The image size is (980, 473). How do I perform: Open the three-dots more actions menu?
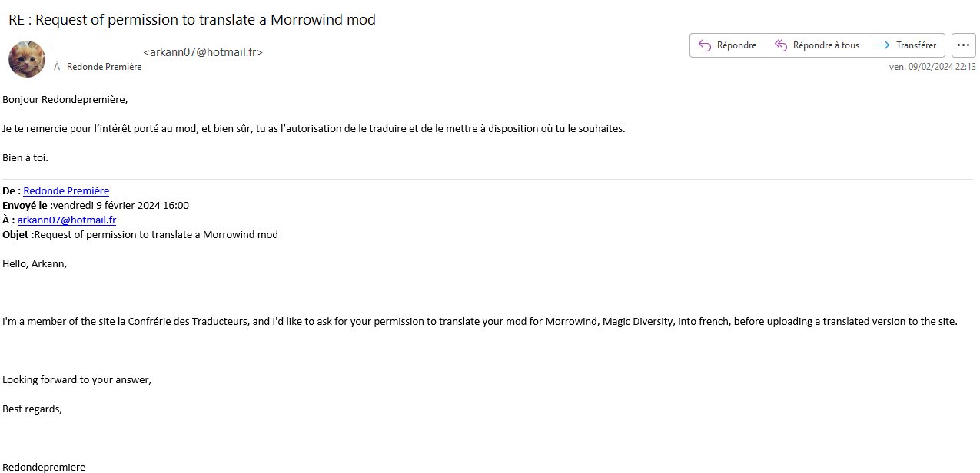coord(964,45)
